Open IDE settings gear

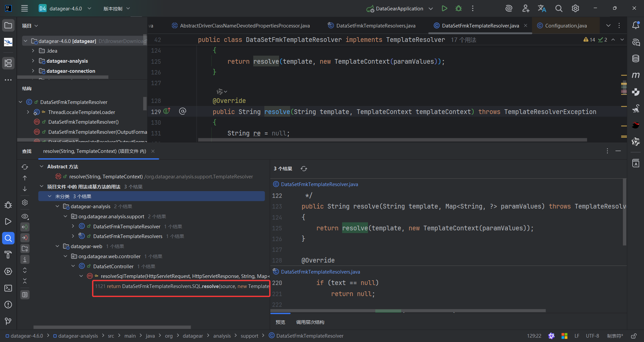576,8
